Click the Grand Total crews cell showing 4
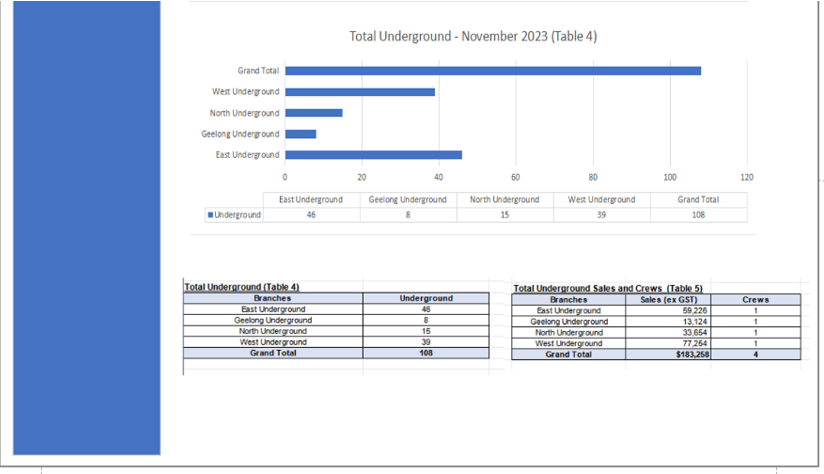Image resolution: width=824 pixels, height=474 pixels. (755, 354)
